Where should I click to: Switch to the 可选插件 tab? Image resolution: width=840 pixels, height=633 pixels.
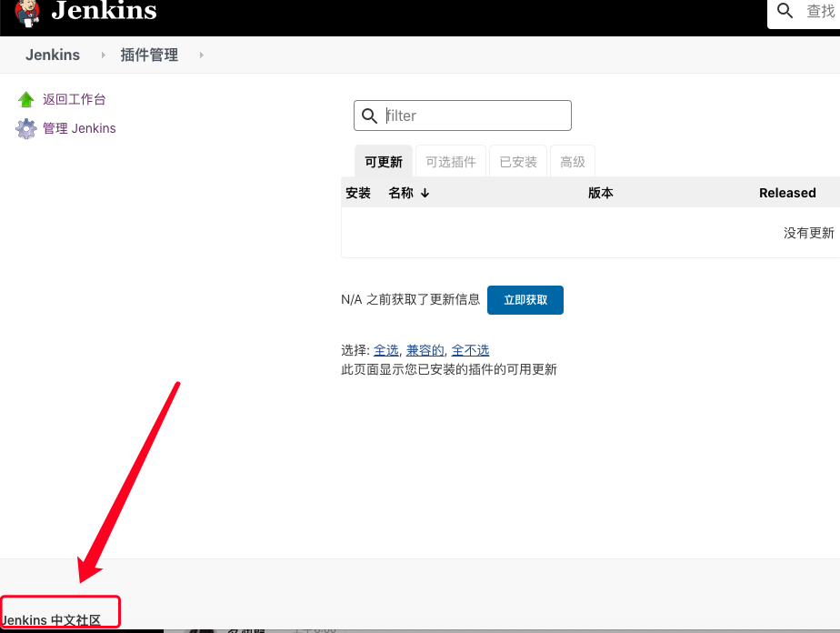point(451,161)
